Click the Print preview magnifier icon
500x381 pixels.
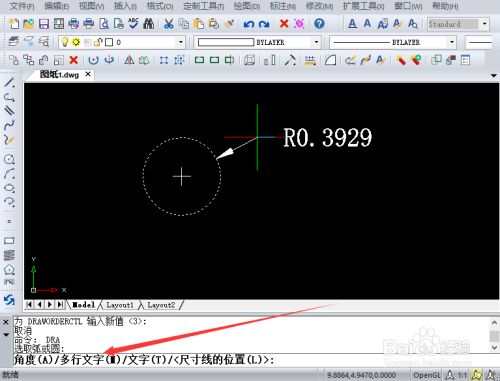tap(104, 24)
